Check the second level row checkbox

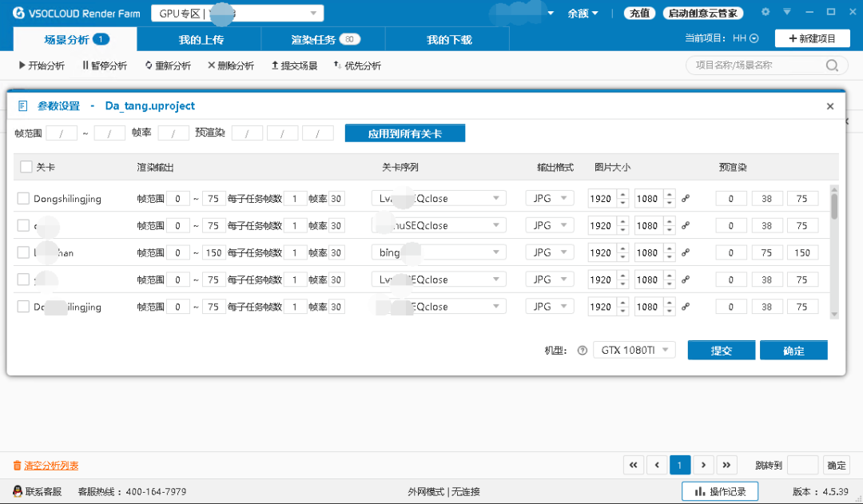23,225
